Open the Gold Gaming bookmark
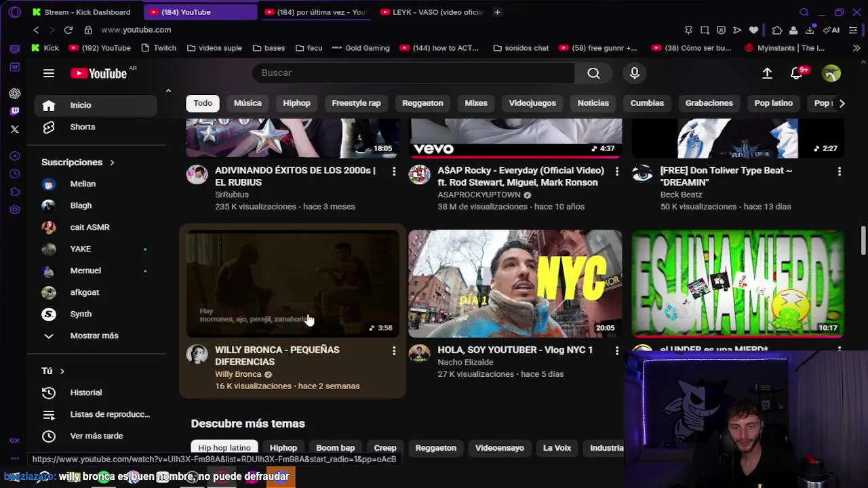 (x=360, y=48)
